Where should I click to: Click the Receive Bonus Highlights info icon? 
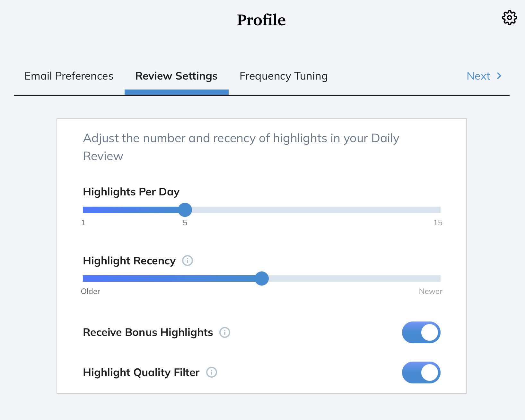click(x=225, y=332)
